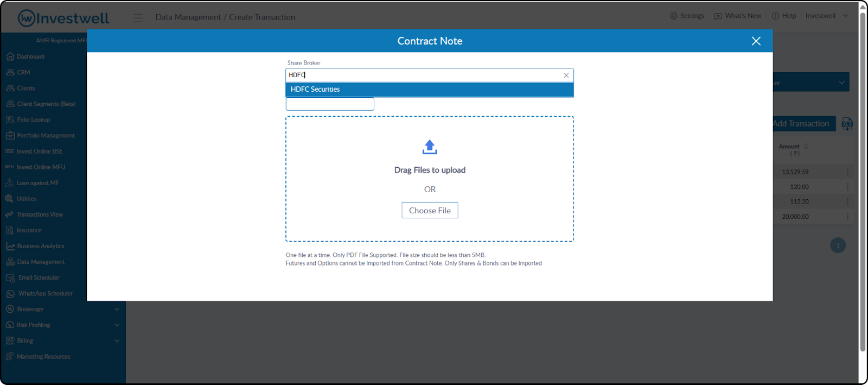Click the Dashboard home icon
This screenshot has height=385, width=868.
point(10,56)
